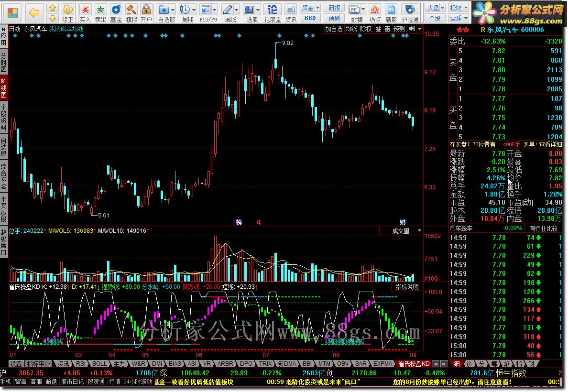Open the 资讯 news icon
The height and width of the screenshot is (392, 568).
click(x=291, y=13)
